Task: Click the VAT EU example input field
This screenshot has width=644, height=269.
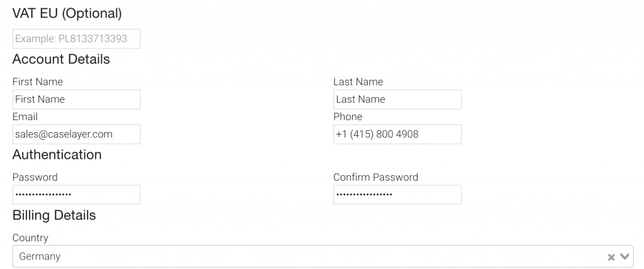Action: (x=76, y=39)
